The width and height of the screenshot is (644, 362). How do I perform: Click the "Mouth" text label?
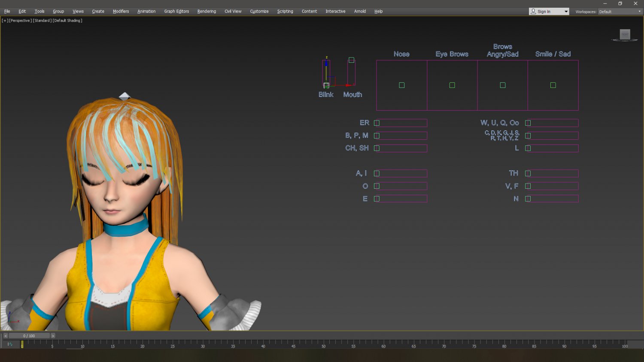pos(352,94)
